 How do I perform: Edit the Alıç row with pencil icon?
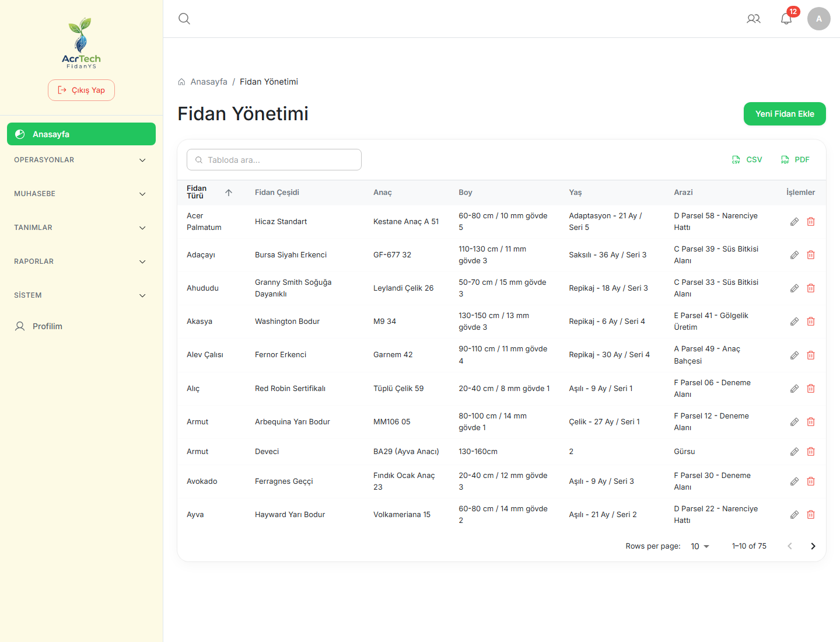point(794,389)
